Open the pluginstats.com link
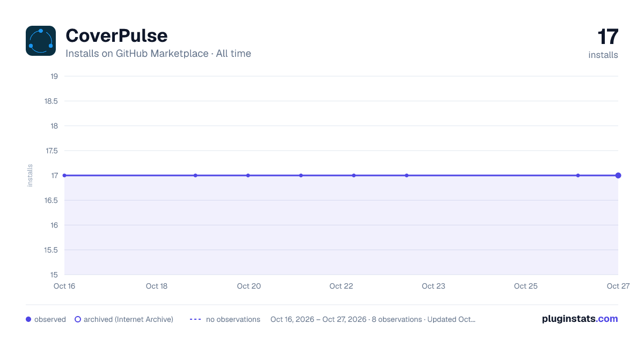Screen dimensions: 644x338 [580, 319]
